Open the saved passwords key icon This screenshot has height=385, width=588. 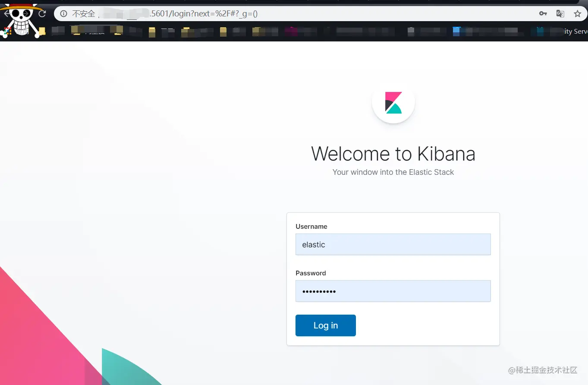[x=543, y=14]
